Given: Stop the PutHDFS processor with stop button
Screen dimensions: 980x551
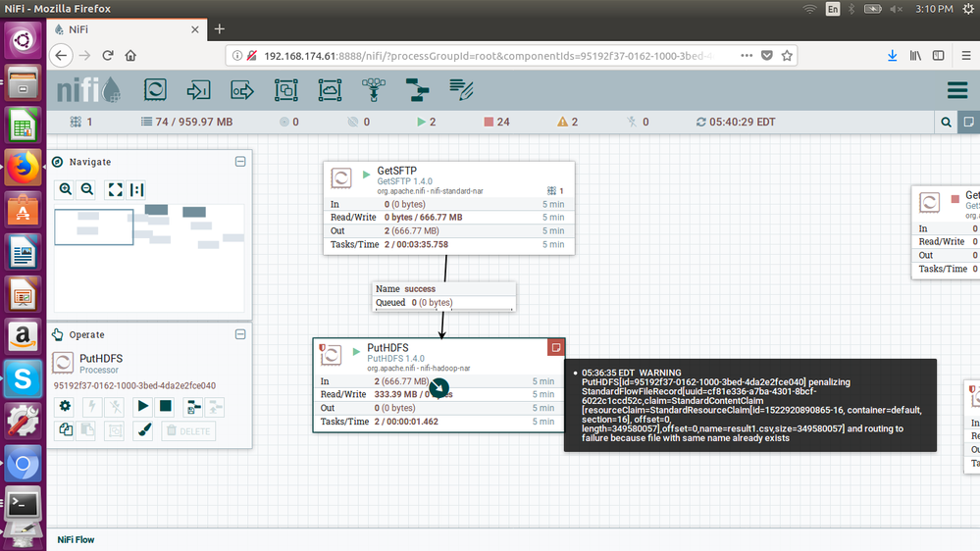Looking at the screenshot, I should [x=166, y=406].
